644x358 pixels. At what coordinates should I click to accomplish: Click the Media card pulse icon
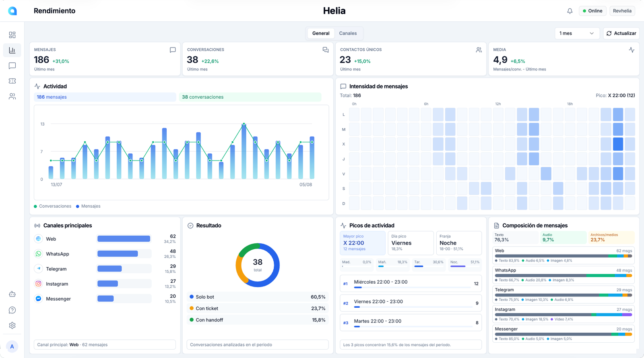(632, 50)
